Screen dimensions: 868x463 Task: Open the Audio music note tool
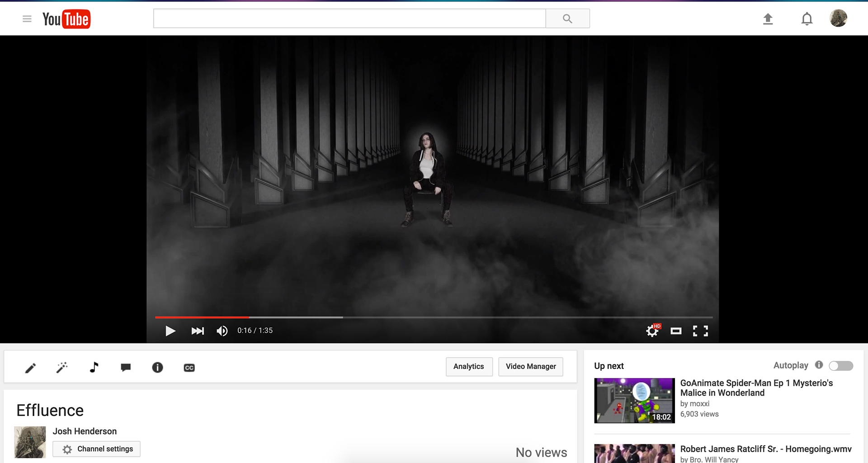(94, 367)
